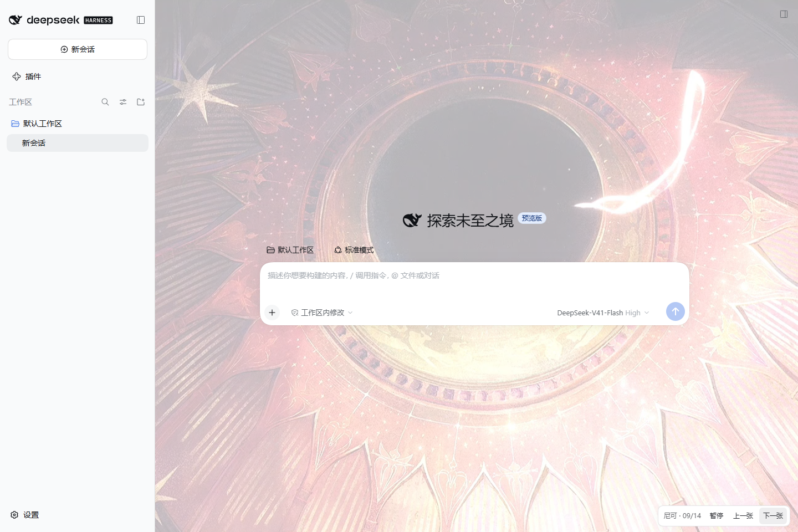Click the HARNESS badge beside the logo
The image size is (798, 532).
coord(98,21)
